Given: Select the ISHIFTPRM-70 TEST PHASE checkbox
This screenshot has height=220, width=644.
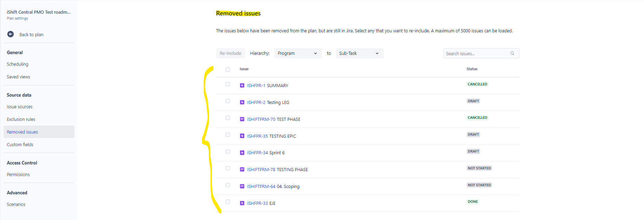Looking at the screenshot, I should tap(228, 118).
